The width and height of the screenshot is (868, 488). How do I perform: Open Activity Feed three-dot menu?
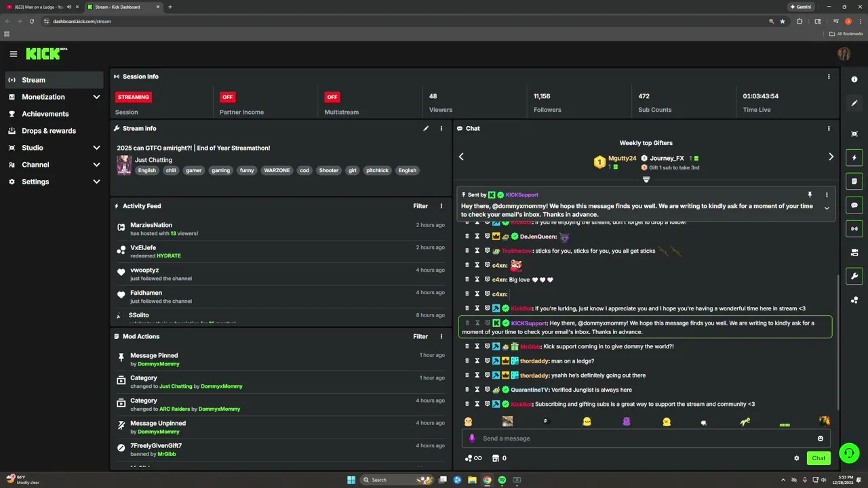click(441, 206)
